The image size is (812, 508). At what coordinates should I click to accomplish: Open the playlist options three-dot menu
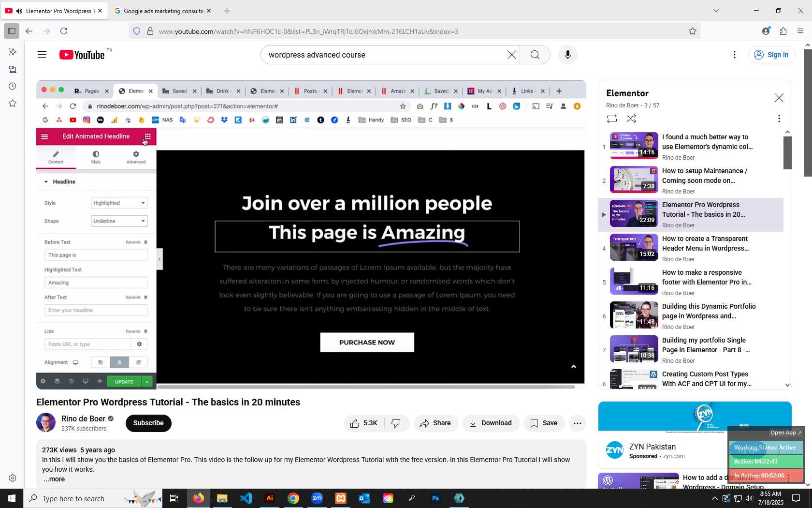779,119
